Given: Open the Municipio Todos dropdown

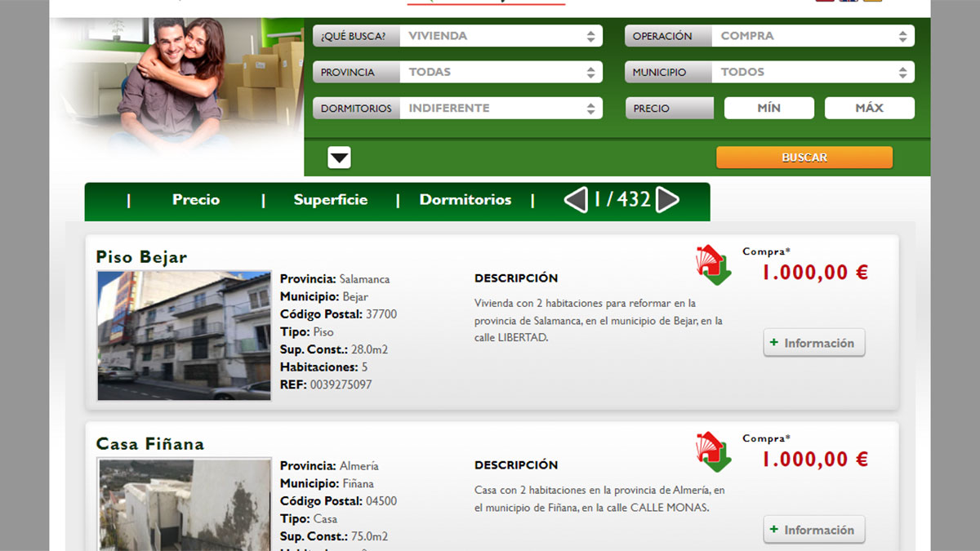Looking at the screenshot, I should (813, 72).
